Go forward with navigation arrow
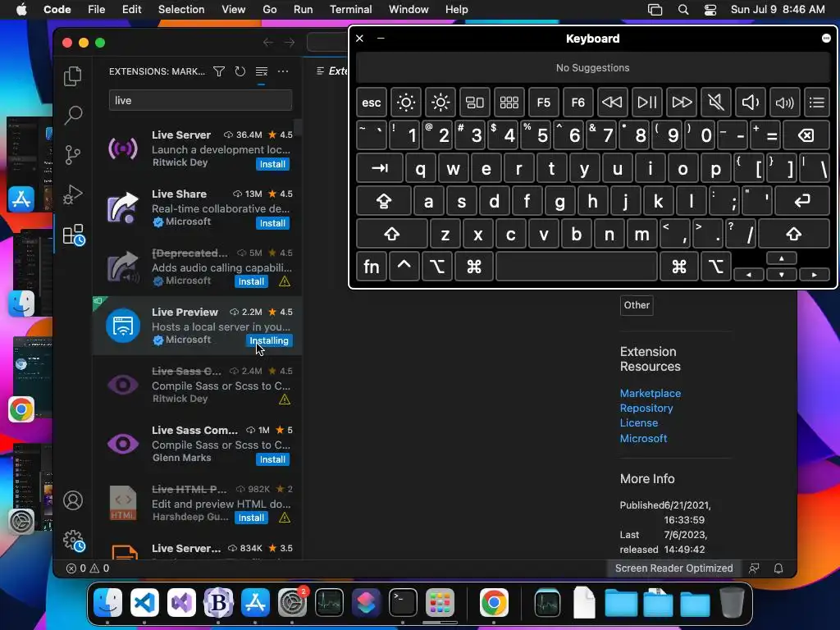The width and height of the screenshot is (840, 630). click(x=290, y=43)
